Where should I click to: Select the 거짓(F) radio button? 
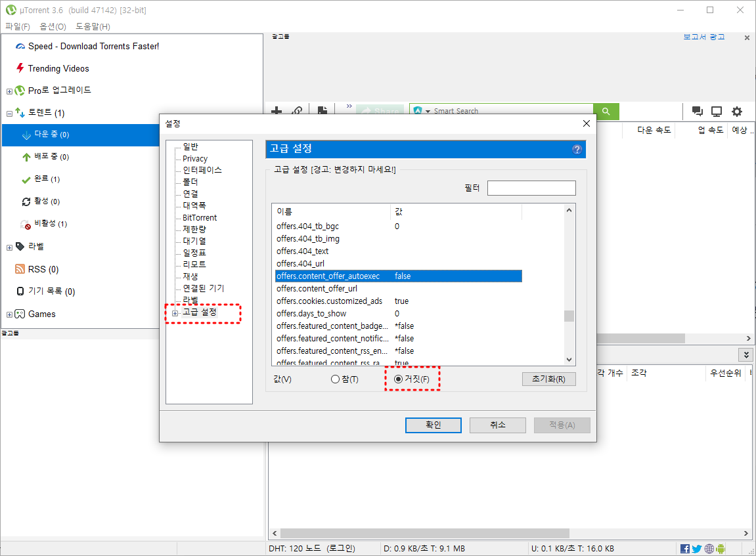tap(398, 379)
